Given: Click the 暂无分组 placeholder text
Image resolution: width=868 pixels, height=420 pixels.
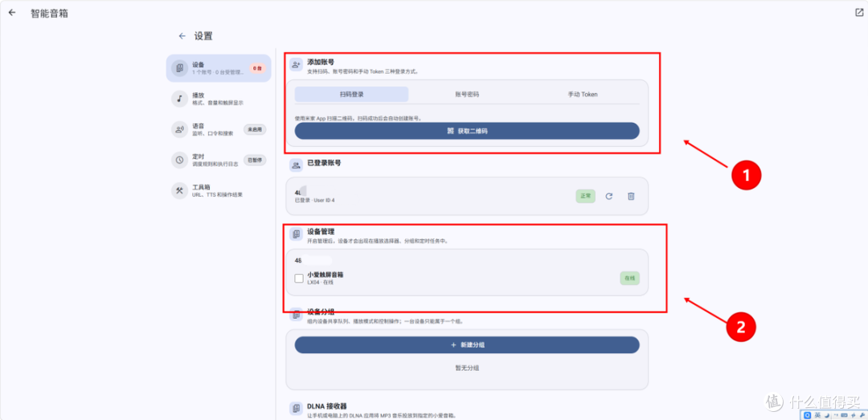Looking at the screenshot, I should pos(467,368).
